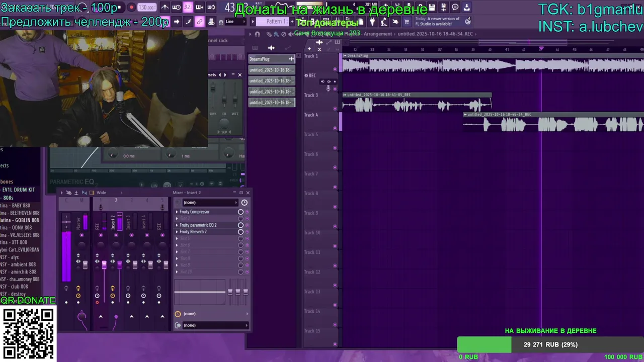644x362 pixels.
Task: Click the speech bubble icon in top toolbar
Action: 455,7
